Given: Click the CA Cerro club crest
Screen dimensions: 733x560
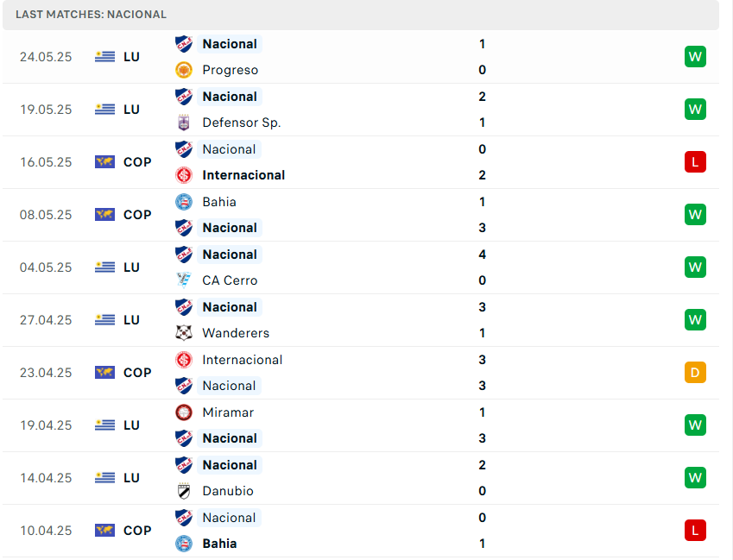Looking at the screenshot, I should pos(183,280).
